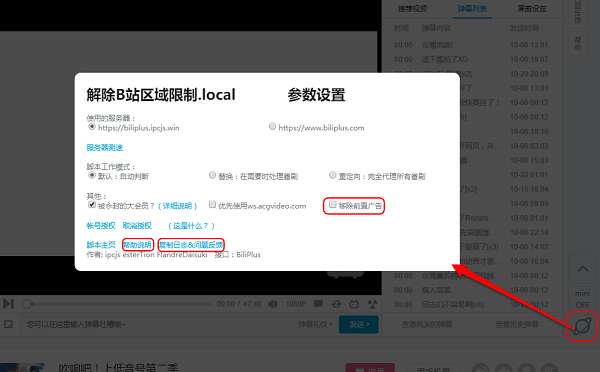Open the (这是什么?) explanation link
Viewport: 600px width, 372px height.
point(191,226)
